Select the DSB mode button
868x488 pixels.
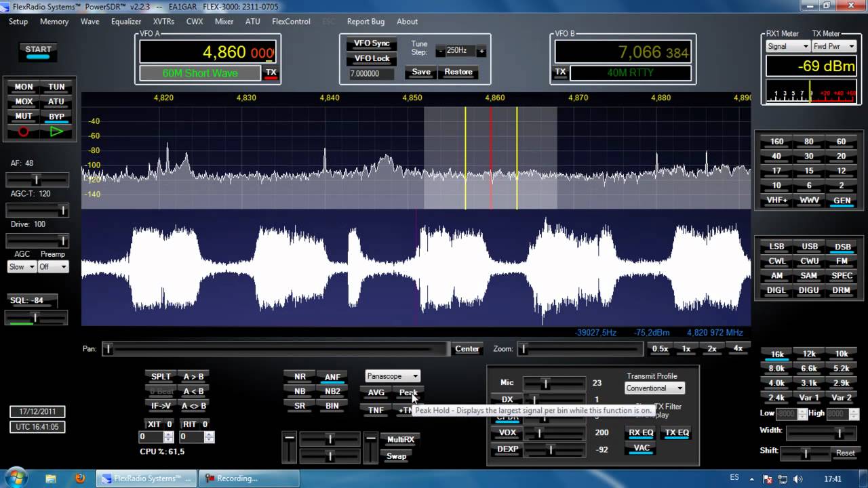coord(842,247)
